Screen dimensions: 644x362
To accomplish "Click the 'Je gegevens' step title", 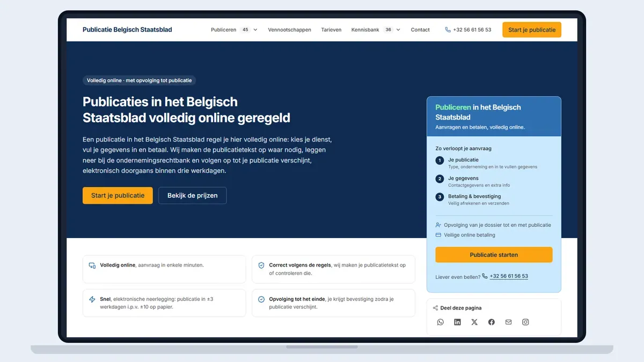I will (464, 178).
